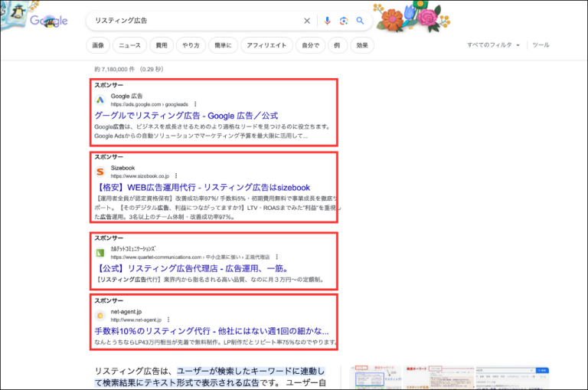Screen dimensions: 588x390
Task: Select the 費用 filter chip
Action: coord(162,45)
